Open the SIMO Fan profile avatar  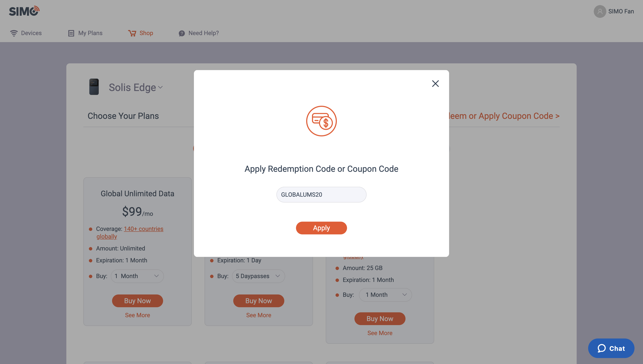600,11
